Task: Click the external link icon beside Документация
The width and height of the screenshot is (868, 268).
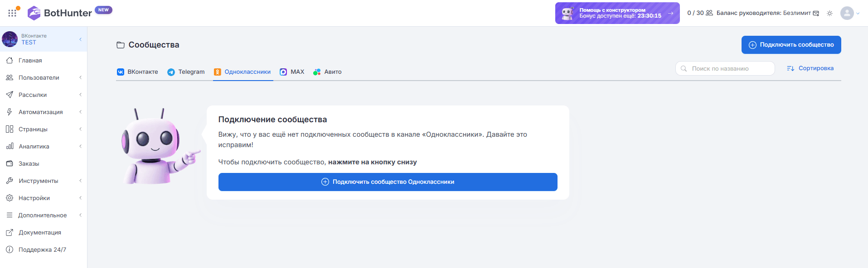Action: (x=10, y=232)
